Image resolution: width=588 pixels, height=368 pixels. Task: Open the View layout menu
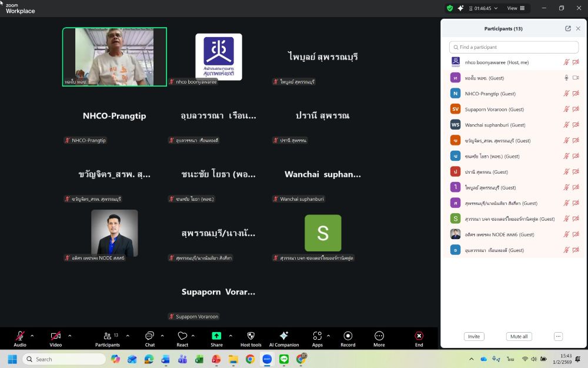(x=516, y=8)
